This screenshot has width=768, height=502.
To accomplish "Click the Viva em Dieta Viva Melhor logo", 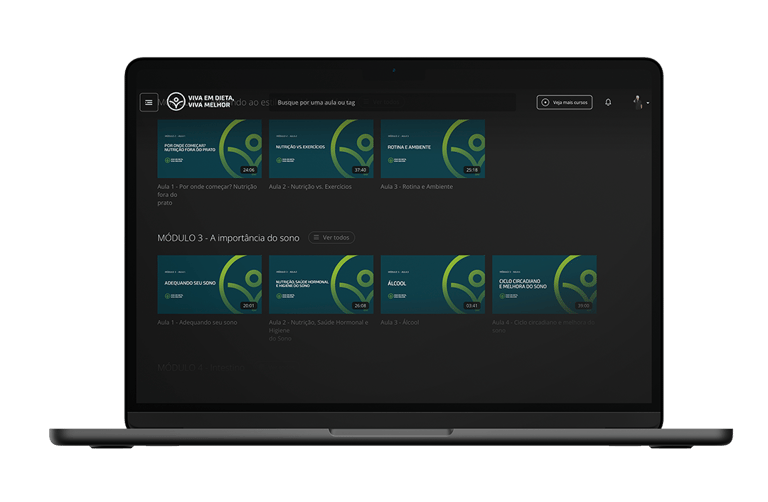I will 201,101.
